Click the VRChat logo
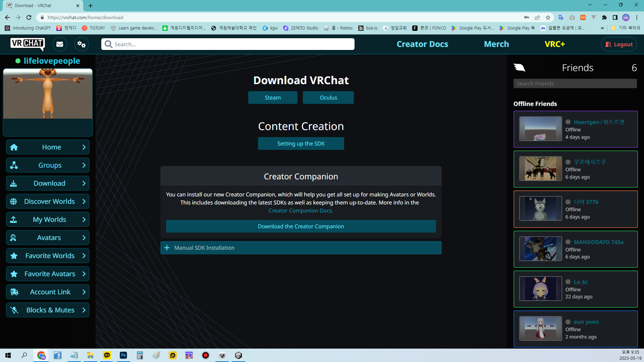Image resolution: width=644 pixels, height=362 pixels. [x=28, y=44]
